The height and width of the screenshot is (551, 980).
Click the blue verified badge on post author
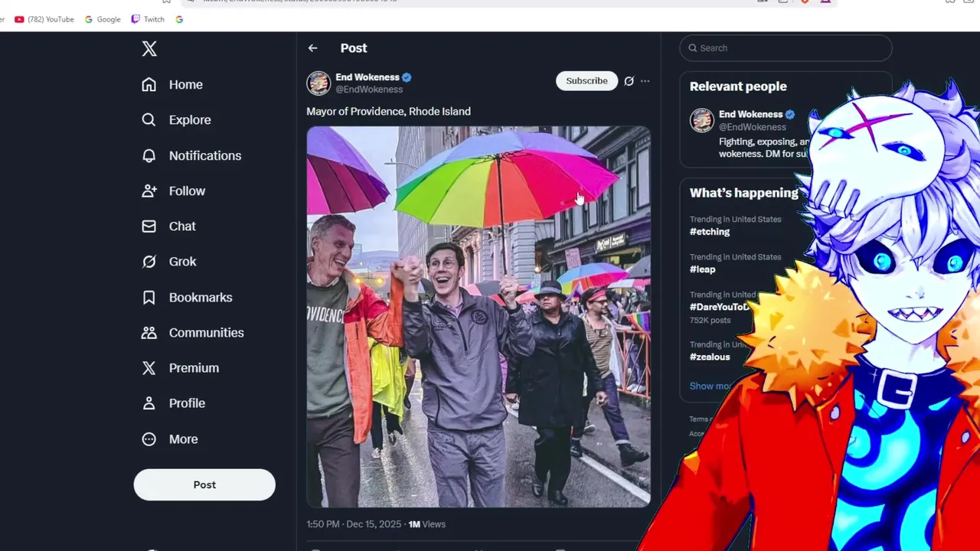pyautogui.click(x=407, y=77)
